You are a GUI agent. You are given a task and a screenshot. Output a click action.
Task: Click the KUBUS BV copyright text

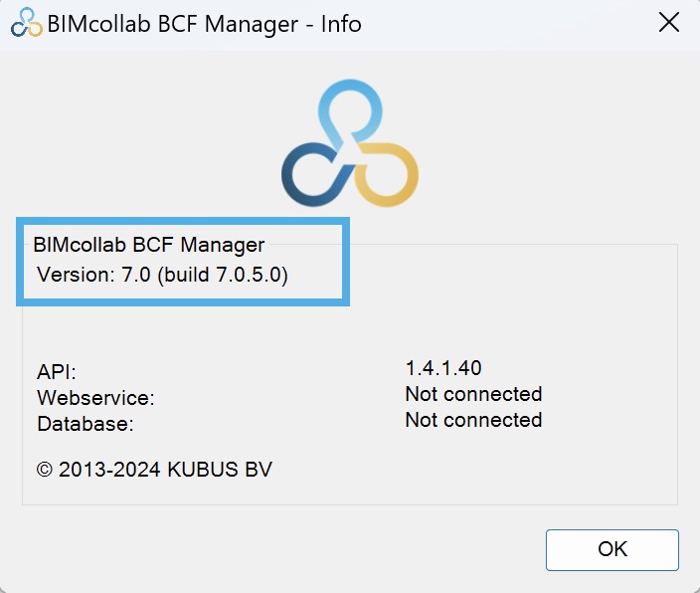pyautogui.click(x=154, y=470)
